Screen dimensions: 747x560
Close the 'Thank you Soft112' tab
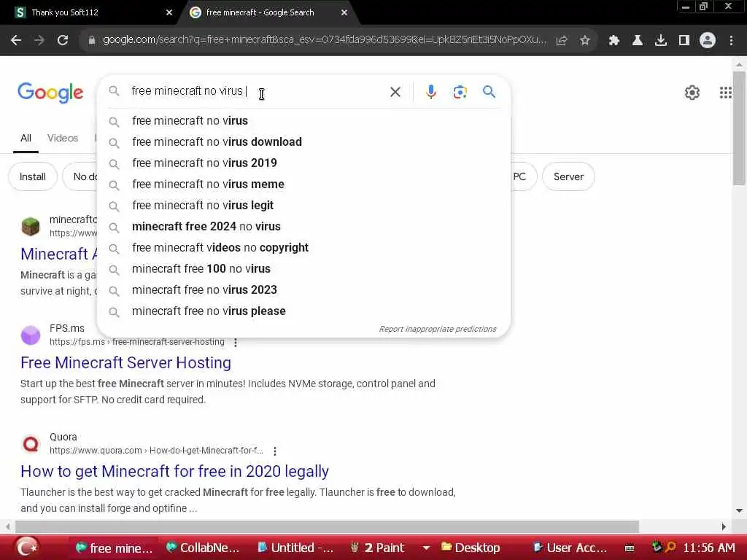point(169,12)
